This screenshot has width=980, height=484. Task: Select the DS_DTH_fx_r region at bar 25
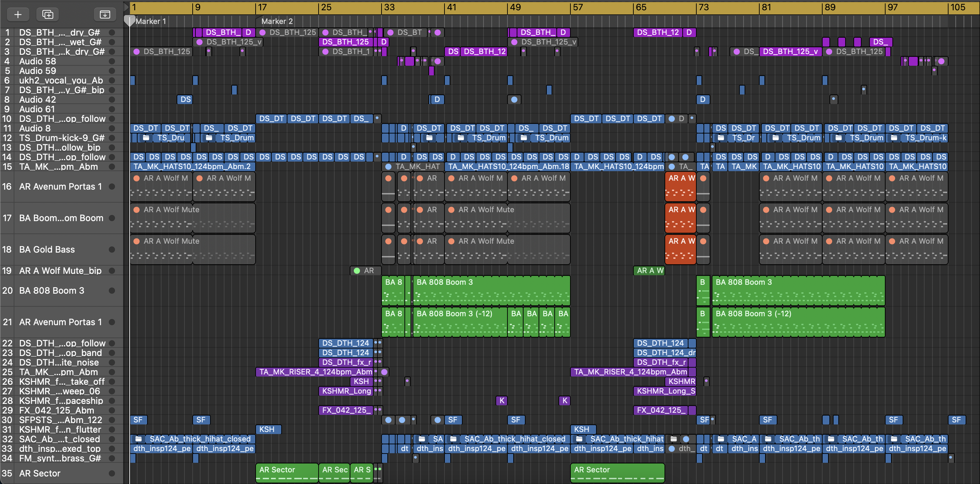tap(346, 362)
